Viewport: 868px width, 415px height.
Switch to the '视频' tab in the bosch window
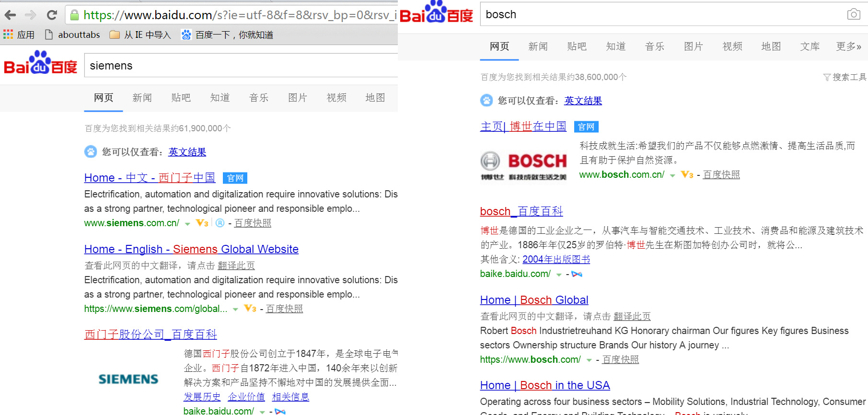click(x=732, y=46)
